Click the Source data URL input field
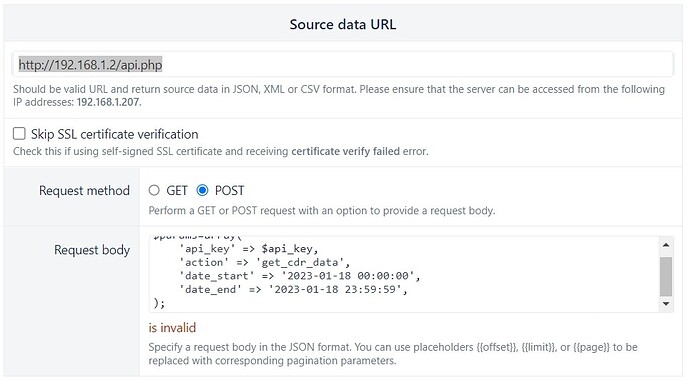Image resolution: width=690 pixels, height=380 pixels. pos(343,65)
